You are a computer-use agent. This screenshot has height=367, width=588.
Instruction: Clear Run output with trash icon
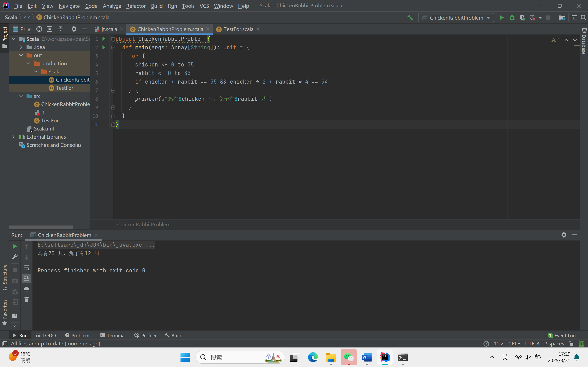27,300
